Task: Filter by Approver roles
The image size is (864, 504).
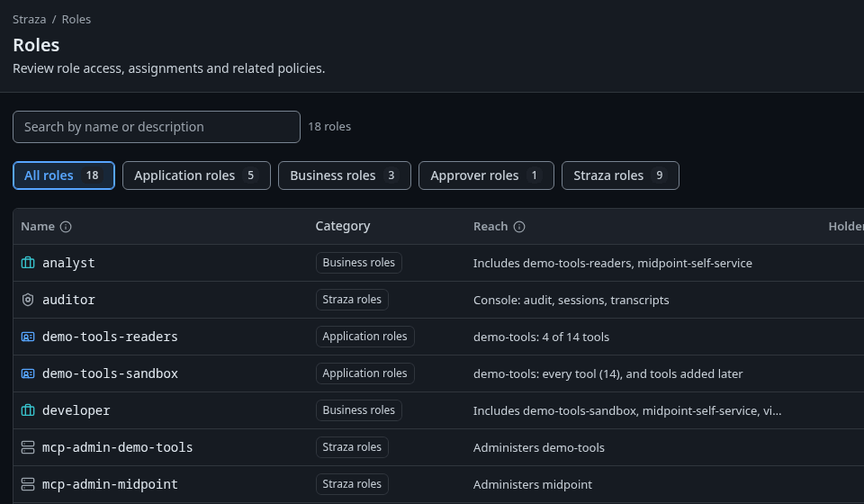Action: pos(486,175)
